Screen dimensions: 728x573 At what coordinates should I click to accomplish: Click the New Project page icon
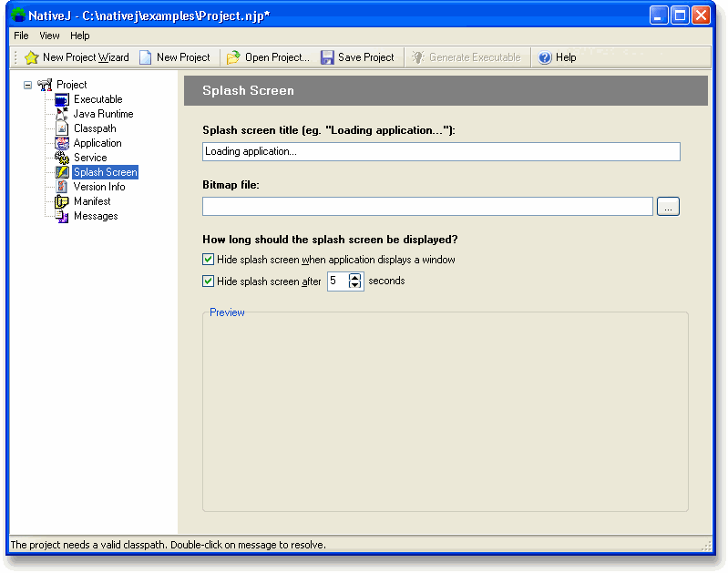146,57
